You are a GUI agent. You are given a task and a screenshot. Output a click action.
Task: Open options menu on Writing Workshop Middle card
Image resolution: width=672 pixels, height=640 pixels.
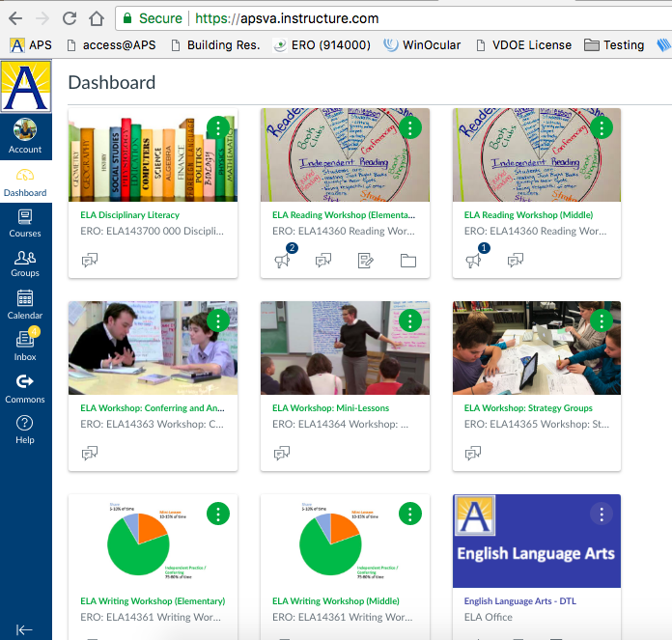pos(410,514)
